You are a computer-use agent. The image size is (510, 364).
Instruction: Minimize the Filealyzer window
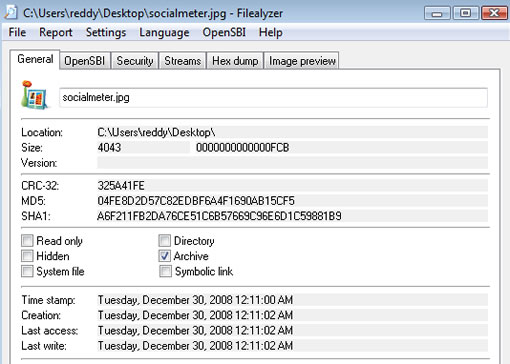coord(437,13)
